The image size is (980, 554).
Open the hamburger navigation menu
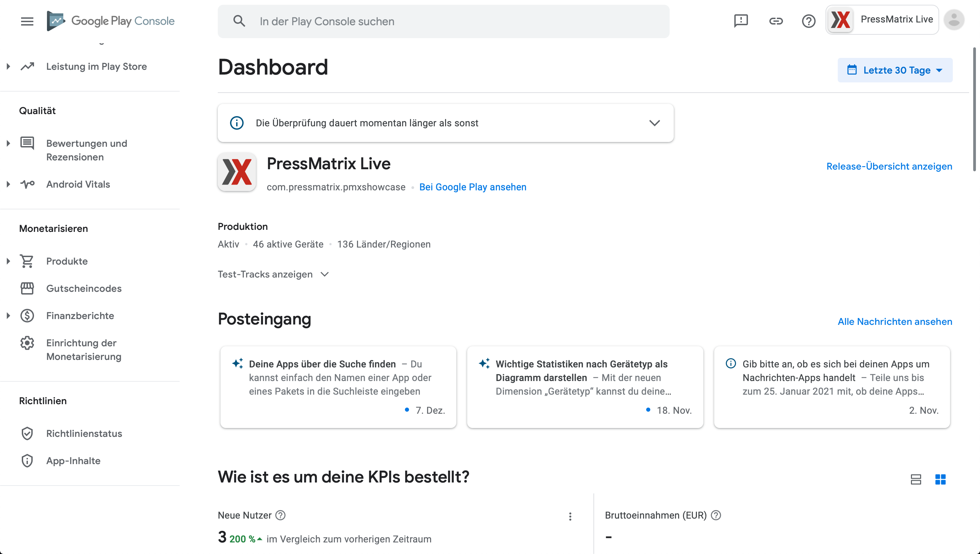click(27, 21)
